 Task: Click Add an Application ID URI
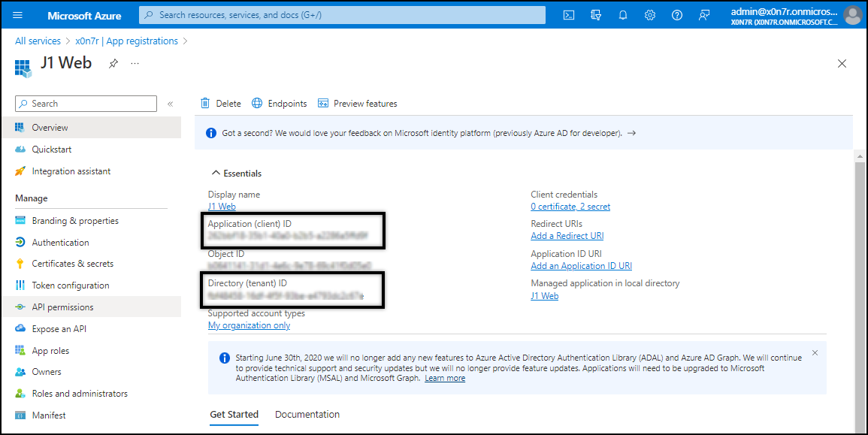coord(581,266)
